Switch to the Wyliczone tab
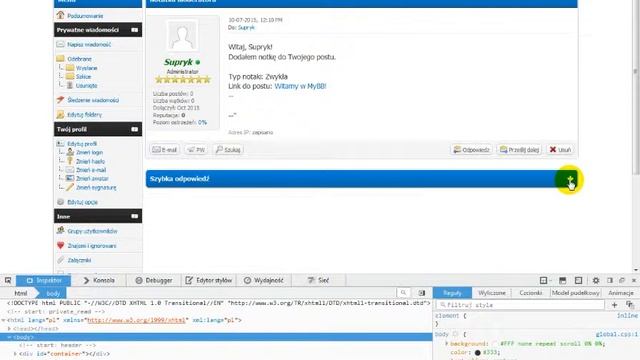The image size is (640, 360). pyautogui.click(x=492, y=293)
